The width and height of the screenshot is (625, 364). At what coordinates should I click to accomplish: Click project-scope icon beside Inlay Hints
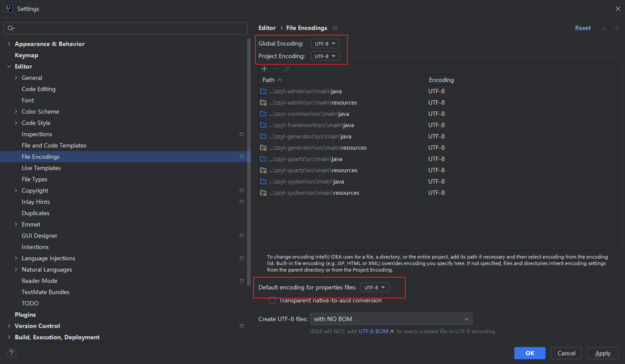242,202
